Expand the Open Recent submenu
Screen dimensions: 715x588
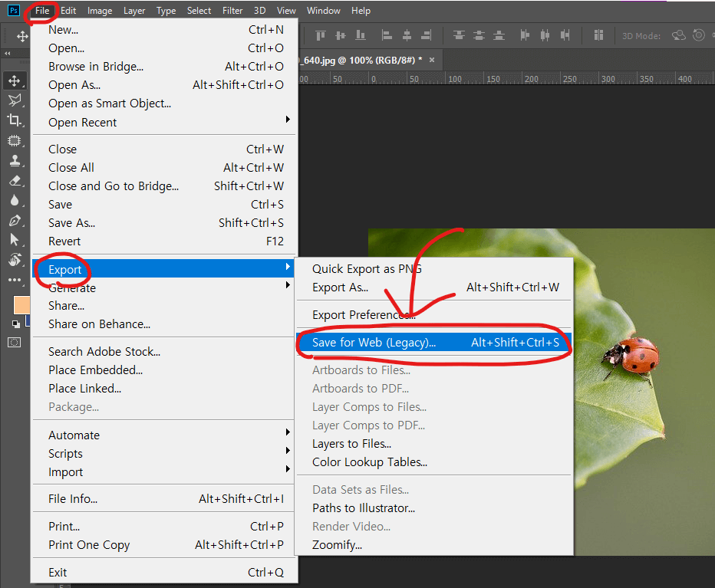coord(164,122)
